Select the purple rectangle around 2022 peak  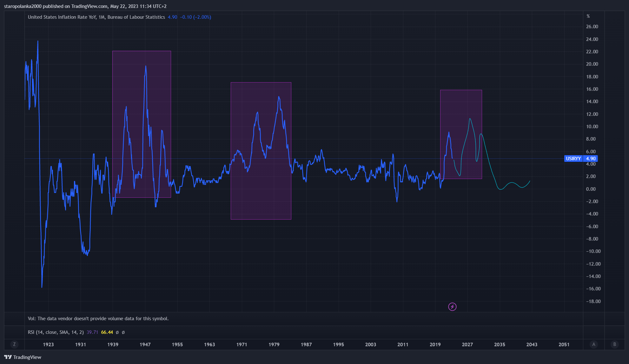461,134
